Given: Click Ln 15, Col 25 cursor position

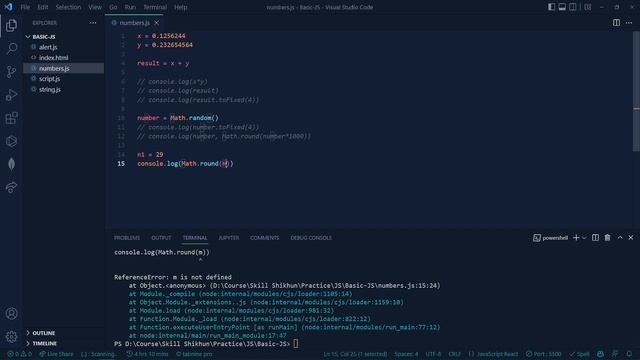Looking at the screenshot, I should tap(355, 354).
